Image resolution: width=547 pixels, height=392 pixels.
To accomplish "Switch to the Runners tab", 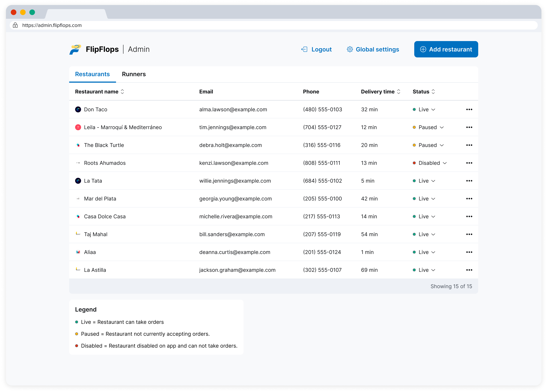I will click(x=134, y=74).
